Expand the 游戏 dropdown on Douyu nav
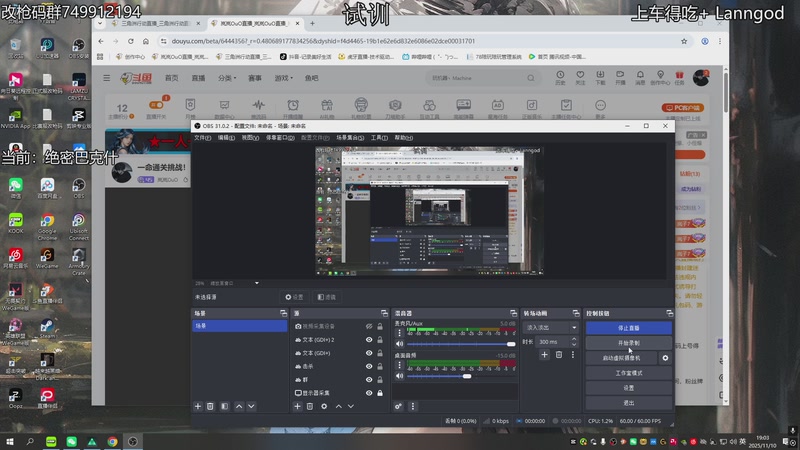 point(284,78)
